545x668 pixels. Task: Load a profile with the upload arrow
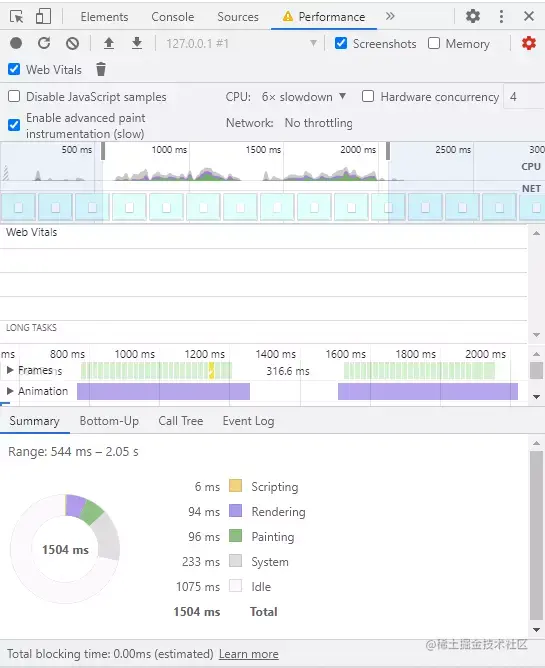coord(109,43)
